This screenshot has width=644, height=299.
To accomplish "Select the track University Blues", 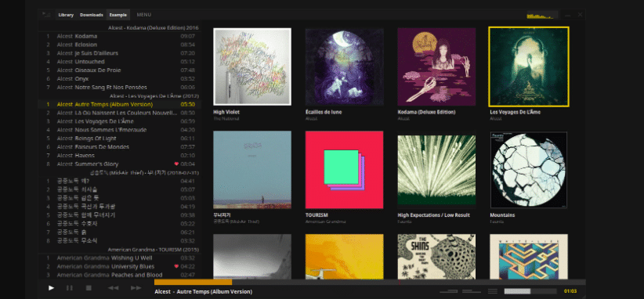I will click(x=119, y=266).
